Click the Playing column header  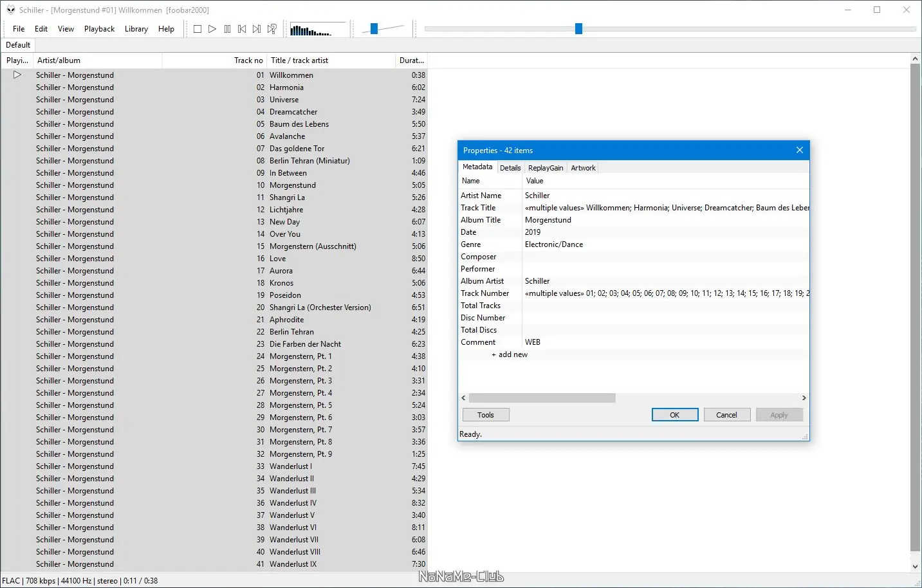[17, 60]
